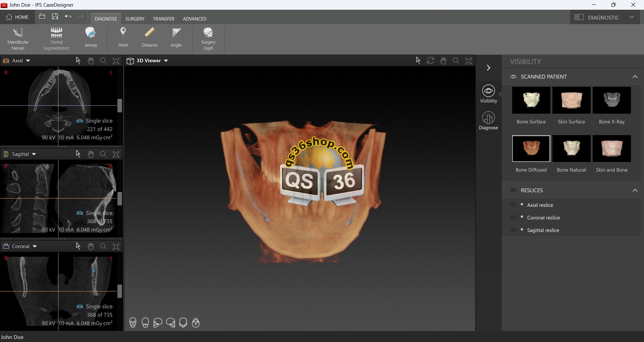
Task: Select pan hand in Sagittal view
Action: [91, 154]
